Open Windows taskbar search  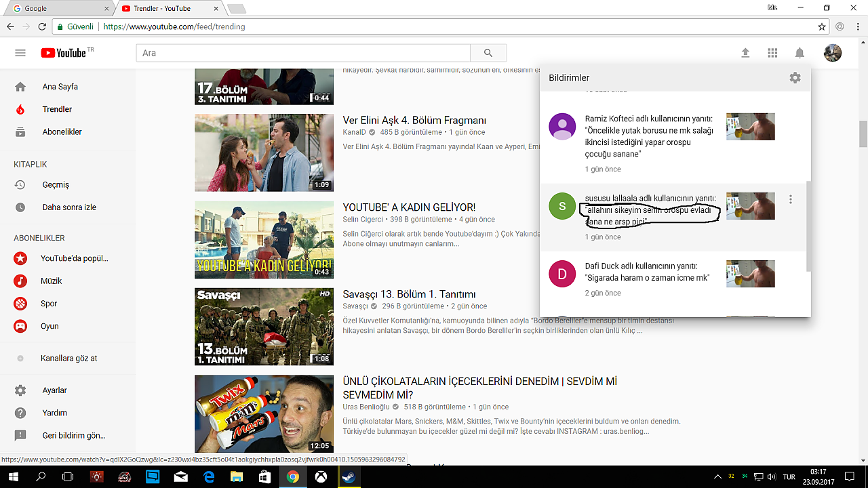41,476
